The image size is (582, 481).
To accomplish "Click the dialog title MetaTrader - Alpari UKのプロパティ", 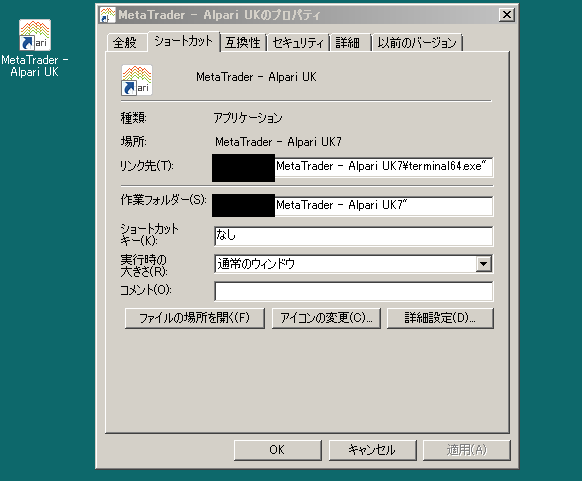I will pos(219,15).
